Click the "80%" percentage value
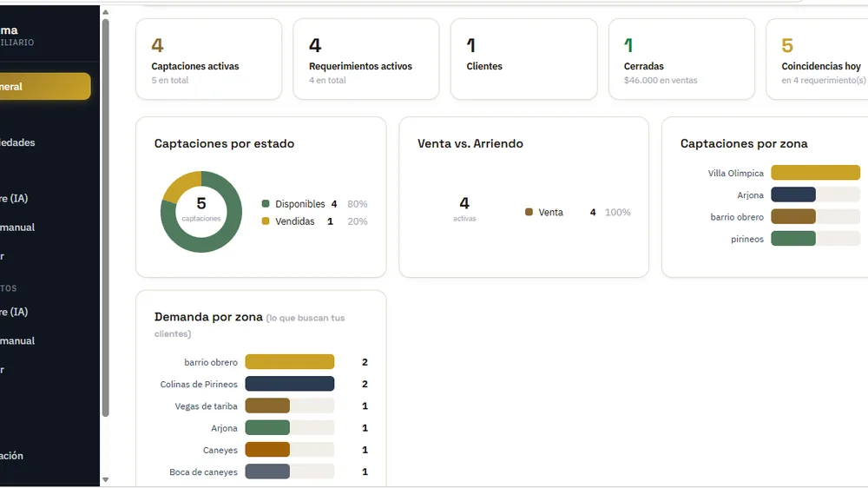 358,204
